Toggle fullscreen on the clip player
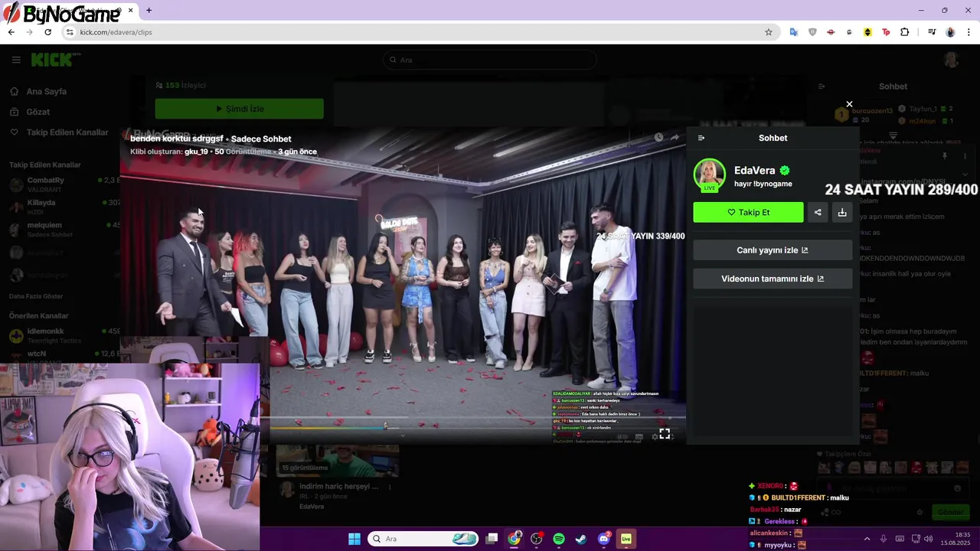980x551 pixels. pyautogui.click(x=665, y=434)
